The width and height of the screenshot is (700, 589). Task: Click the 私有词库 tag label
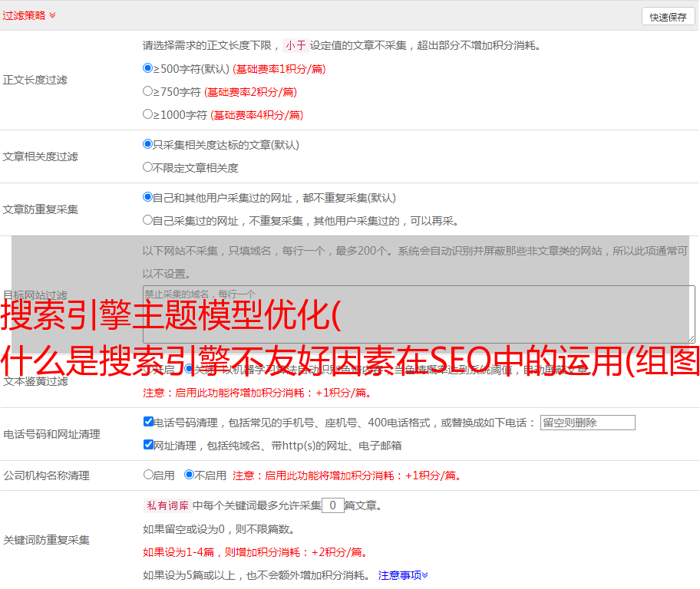click(167, 505)
